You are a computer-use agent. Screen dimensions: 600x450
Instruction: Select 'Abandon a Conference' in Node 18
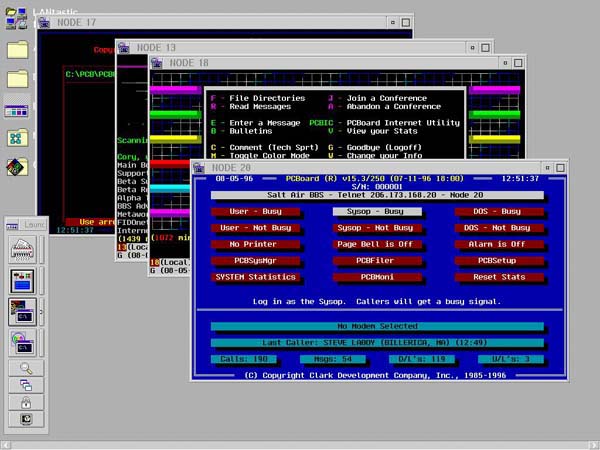coord(394,107)
